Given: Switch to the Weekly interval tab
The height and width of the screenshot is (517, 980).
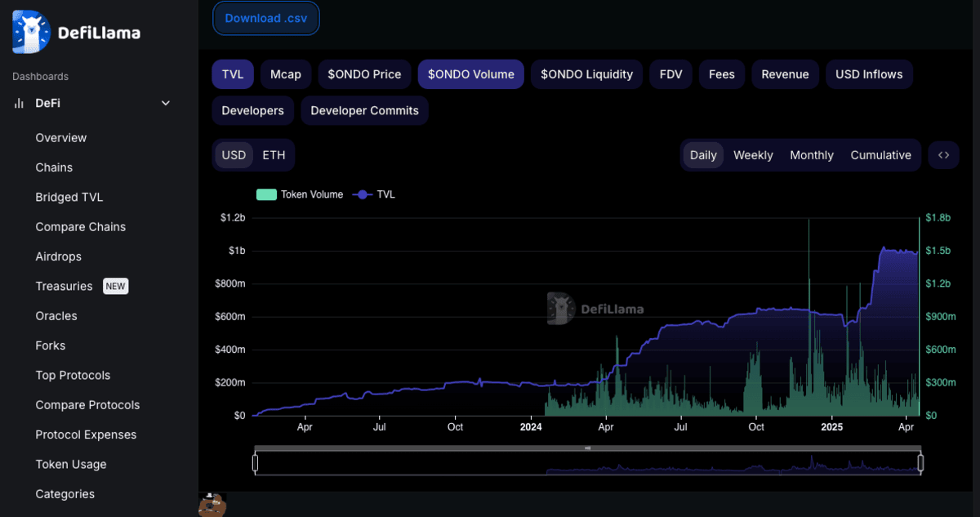Looking at the screenshot, I should tap(753, 155).
